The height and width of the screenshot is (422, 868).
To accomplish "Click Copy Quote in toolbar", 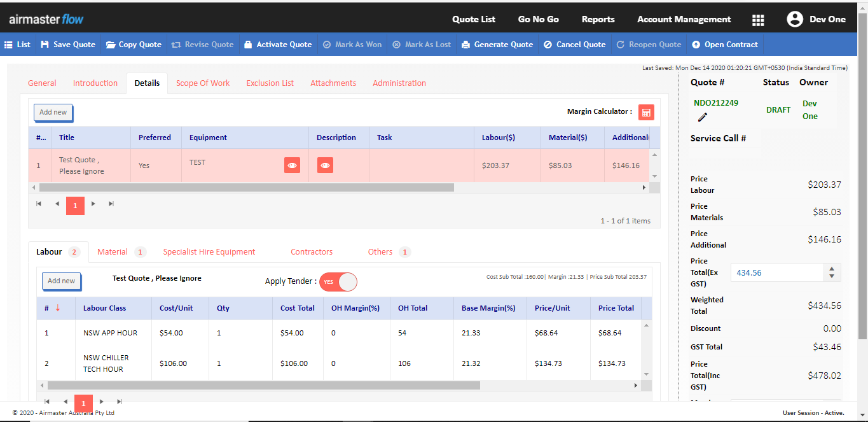I will pos(134,45).
